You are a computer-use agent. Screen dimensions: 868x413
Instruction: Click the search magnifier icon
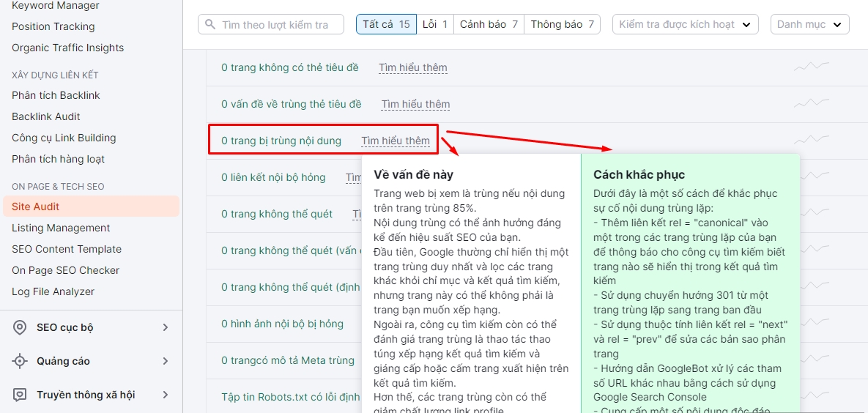point(210,25)
